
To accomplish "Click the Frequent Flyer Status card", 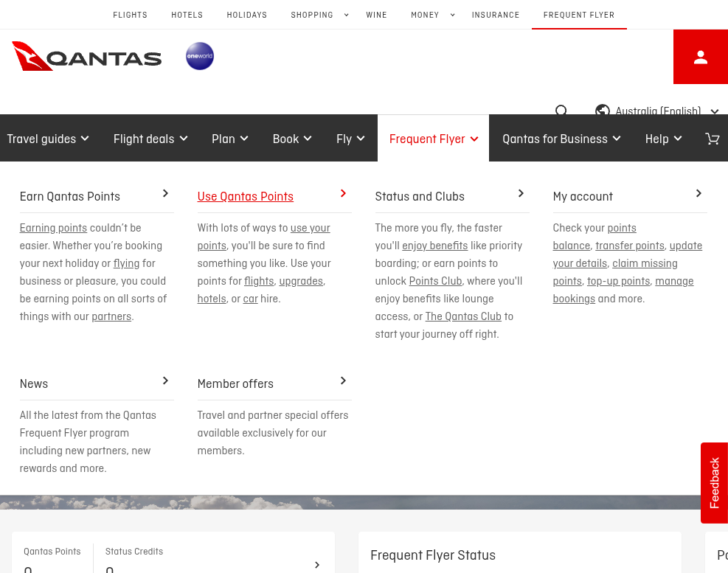I will [x=519, y=552].
